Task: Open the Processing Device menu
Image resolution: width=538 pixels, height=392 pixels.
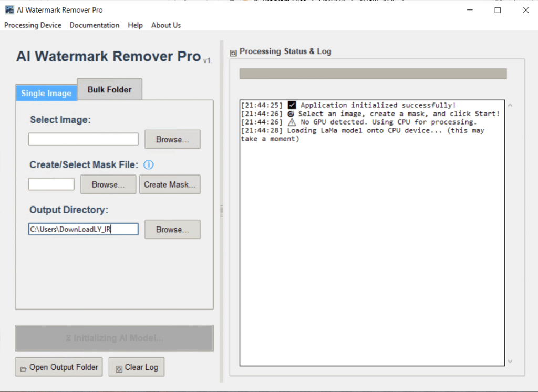Action: (x=33, y=25)
